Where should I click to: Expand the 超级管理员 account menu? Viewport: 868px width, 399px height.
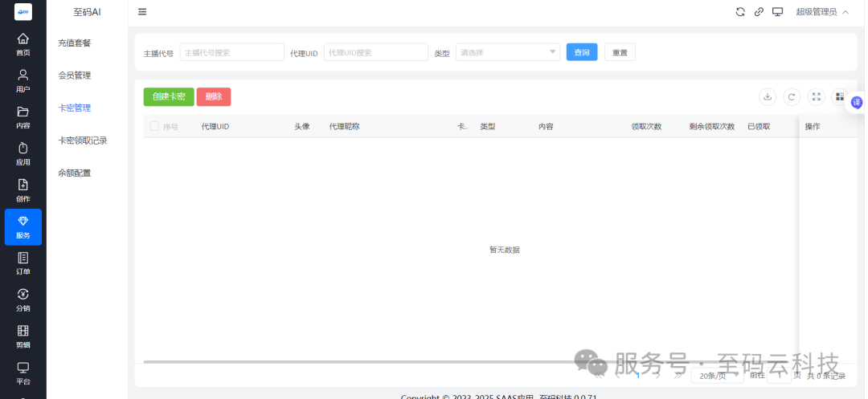822,11
